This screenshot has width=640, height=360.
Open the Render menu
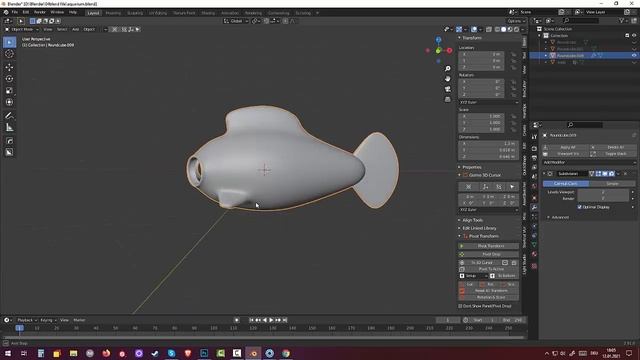pyautogui.click(x=40, y=12)
